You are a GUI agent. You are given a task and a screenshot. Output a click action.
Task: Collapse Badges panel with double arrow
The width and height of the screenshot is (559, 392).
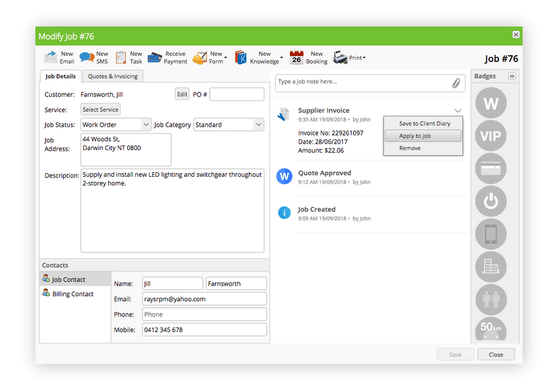pos(512,76)
